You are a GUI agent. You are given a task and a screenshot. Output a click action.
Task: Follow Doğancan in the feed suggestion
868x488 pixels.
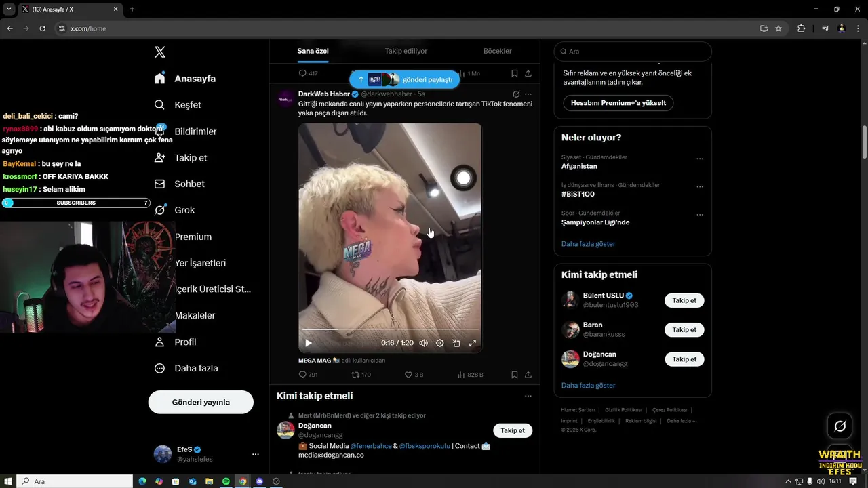pyautogui.click(x=513, y=430)
